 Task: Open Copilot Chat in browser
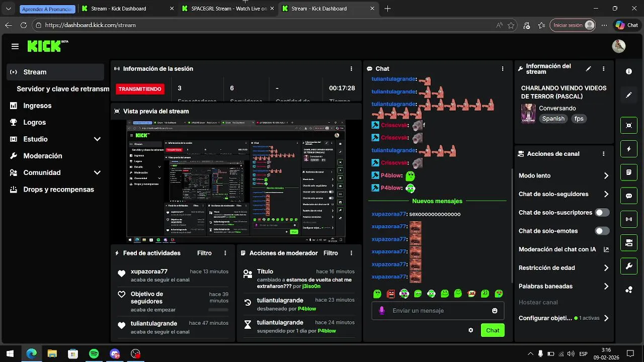pos(627,25)
